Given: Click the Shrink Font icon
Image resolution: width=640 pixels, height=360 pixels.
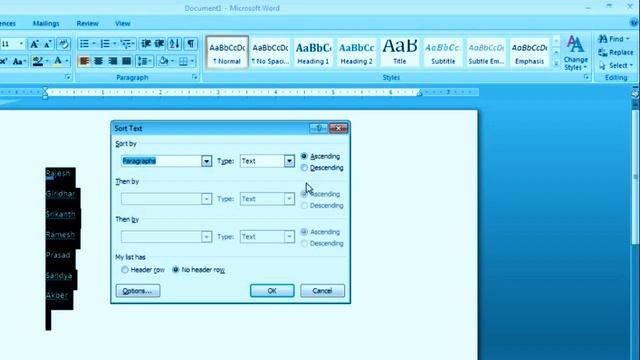Looking at the screenshot, I should click(x=47, y=44).
